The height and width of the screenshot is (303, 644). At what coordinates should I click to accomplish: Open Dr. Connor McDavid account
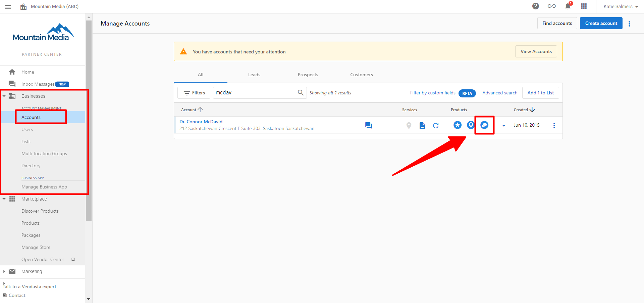(201, 122)
